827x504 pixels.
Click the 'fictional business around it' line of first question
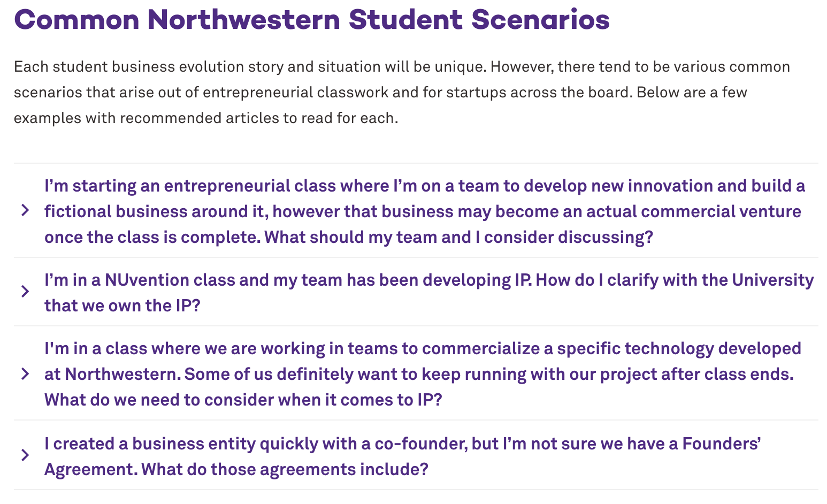423,211
